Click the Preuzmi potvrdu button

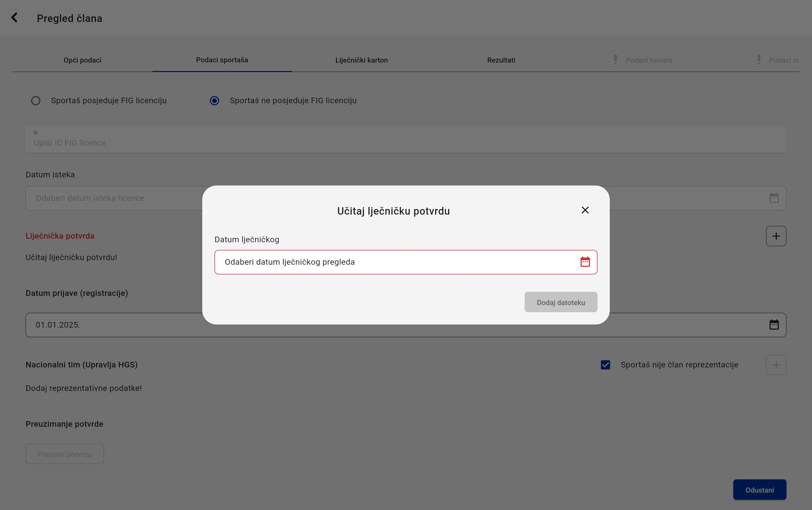click(65, 454)
